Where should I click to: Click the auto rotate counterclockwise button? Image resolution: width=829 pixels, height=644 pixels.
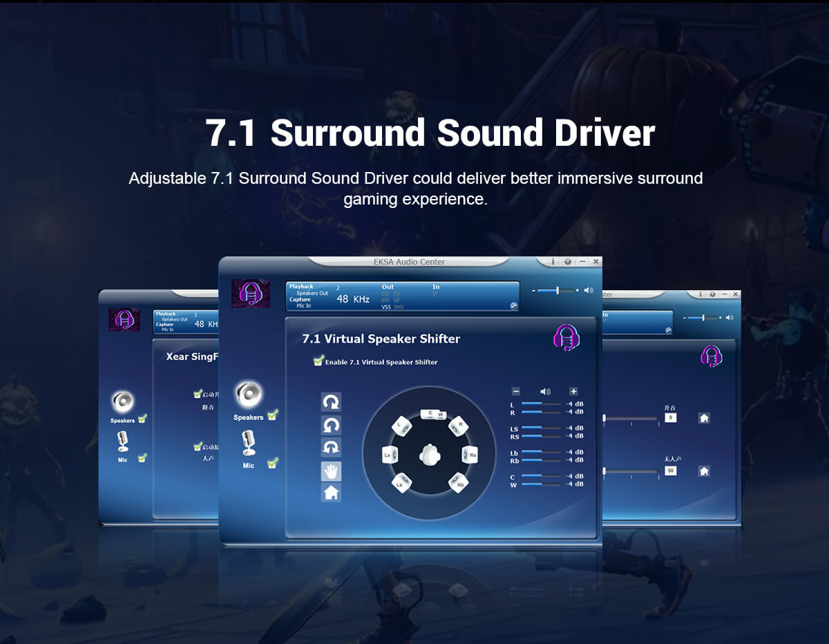pos(332,425)
